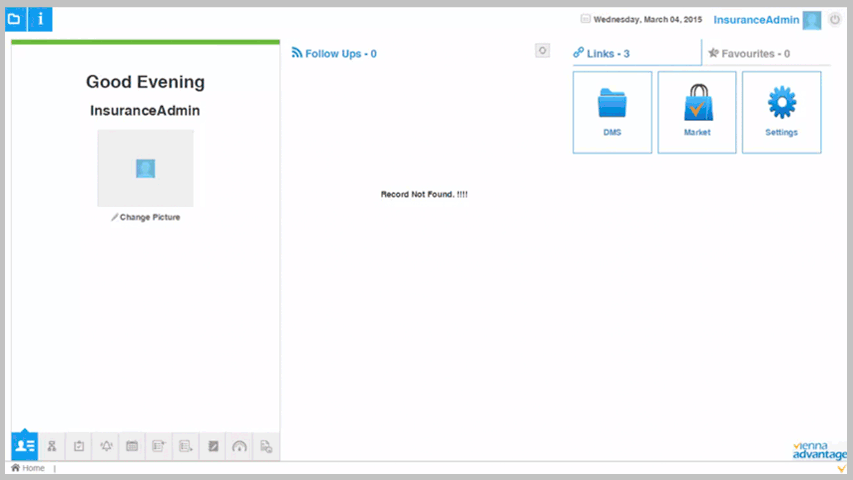Open the DMS link tile
This screenshot has width=853, height=480.
[612, 112]
